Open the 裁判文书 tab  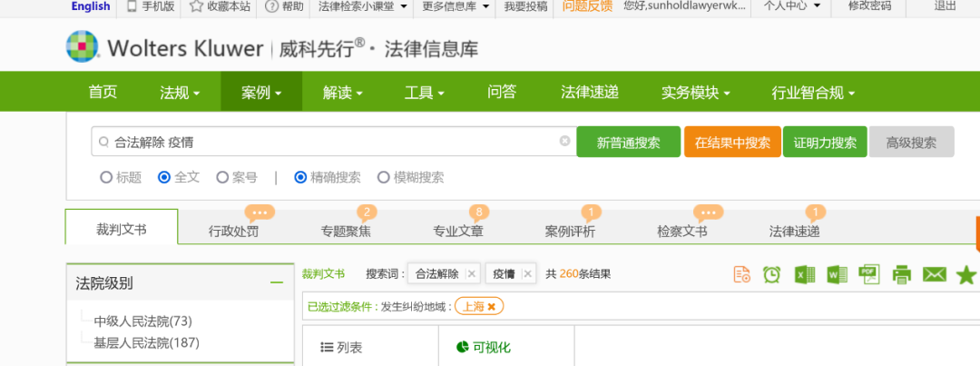122,229
